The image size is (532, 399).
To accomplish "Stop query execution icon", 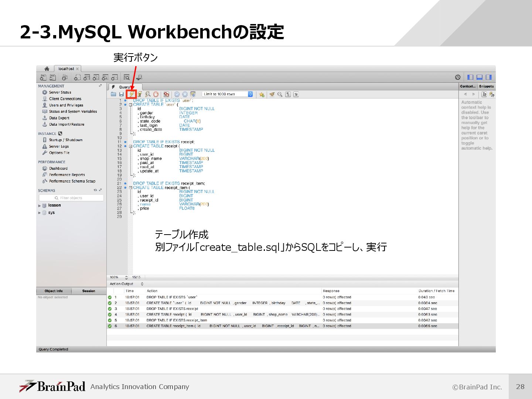I will coord(156,94).
